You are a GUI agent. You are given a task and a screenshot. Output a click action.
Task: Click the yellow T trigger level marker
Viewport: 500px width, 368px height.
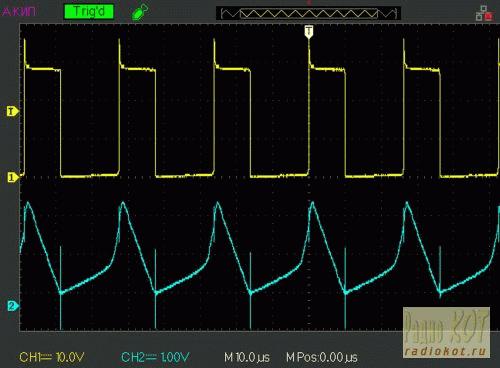12,111
